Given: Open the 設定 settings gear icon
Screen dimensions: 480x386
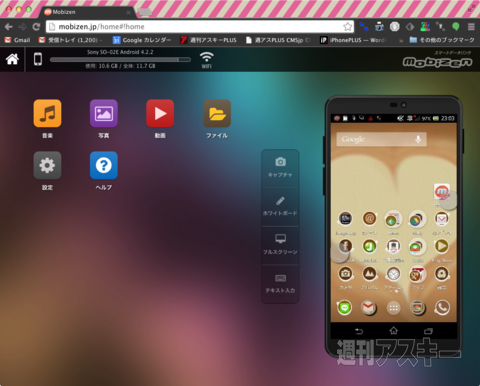Looking at the screenshot, I should tap(47, 165).
